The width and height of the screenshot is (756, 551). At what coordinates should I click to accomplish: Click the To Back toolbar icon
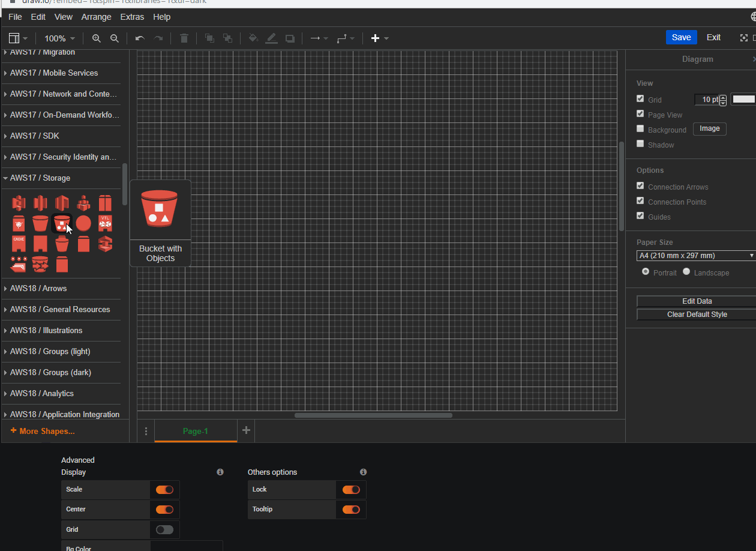227,38
